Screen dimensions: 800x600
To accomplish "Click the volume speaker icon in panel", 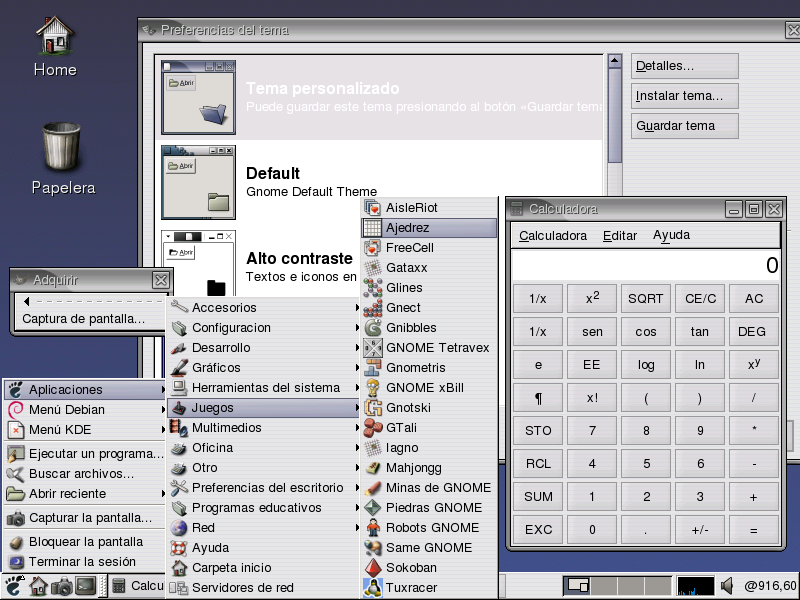I will pos(727,586).
